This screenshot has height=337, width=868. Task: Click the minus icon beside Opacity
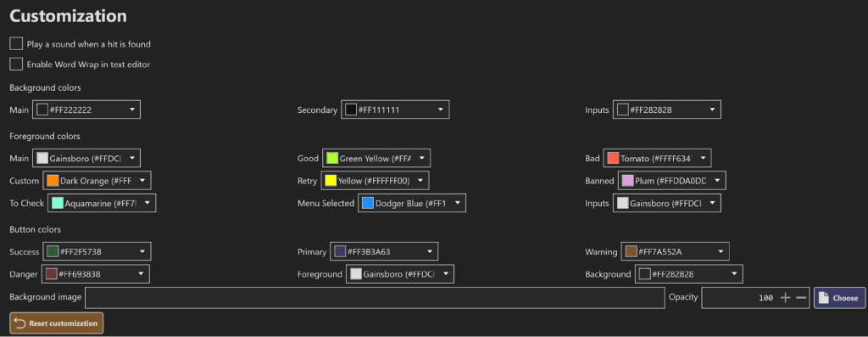801,298
